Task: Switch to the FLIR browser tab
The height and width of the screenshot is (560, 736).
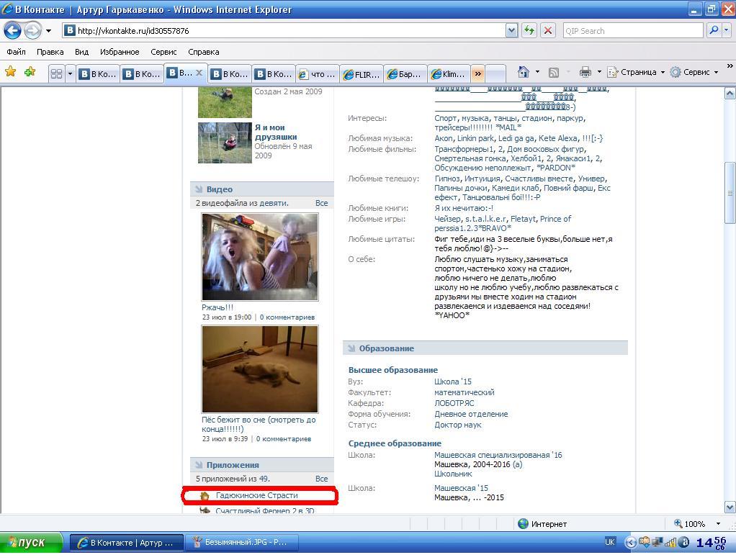Action: tap(362, 73)
